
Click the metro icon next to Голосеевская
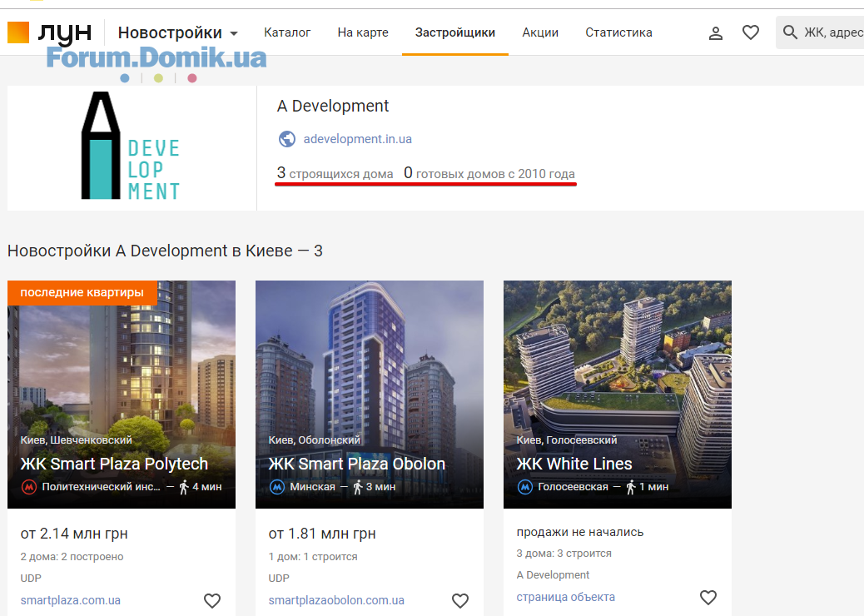coord(524,487)
